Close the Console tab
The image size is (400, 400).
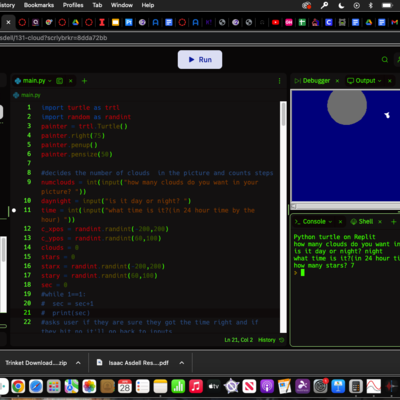[x=340, y=222]
